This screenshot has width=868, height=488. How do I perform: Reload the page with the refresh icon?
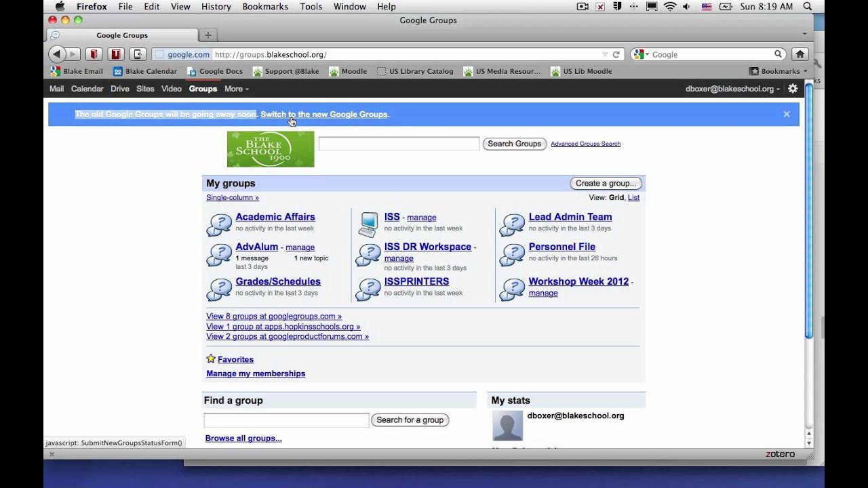616,54
